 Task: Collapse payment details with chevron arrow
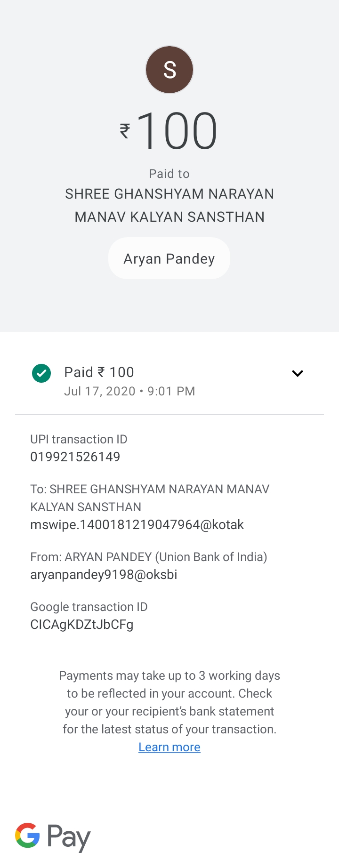298,373
